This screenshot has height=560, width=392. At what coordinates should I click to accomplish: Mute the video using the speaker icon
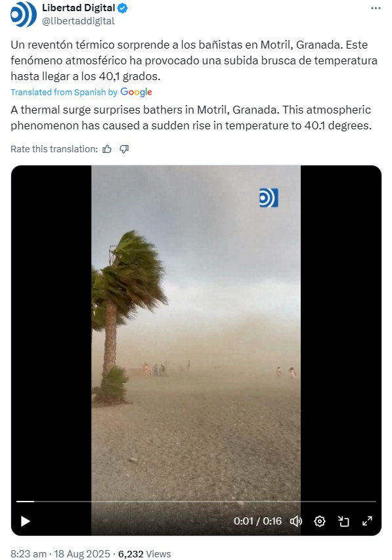[296, 521]
